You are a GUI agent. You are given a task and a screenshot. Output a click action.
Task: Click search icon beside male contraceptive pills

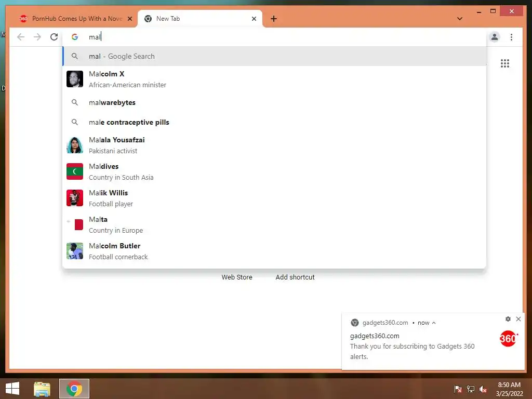point(75,122)
